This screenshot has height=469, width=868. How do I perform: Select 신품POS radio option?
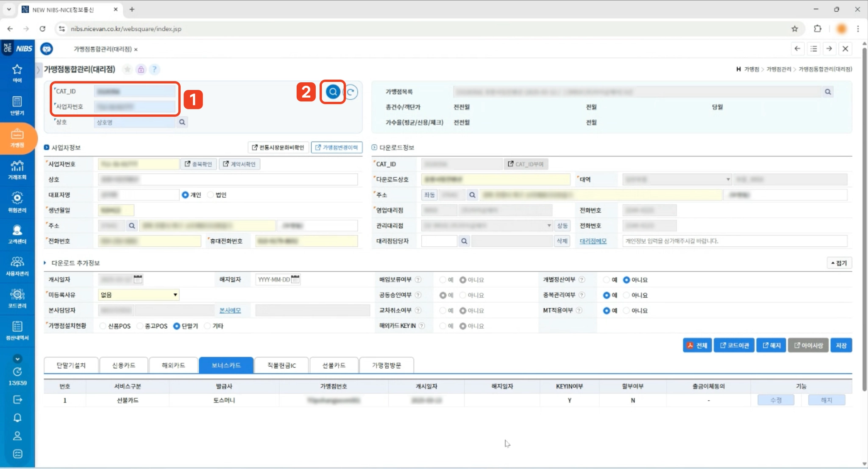tap(103, 326)
